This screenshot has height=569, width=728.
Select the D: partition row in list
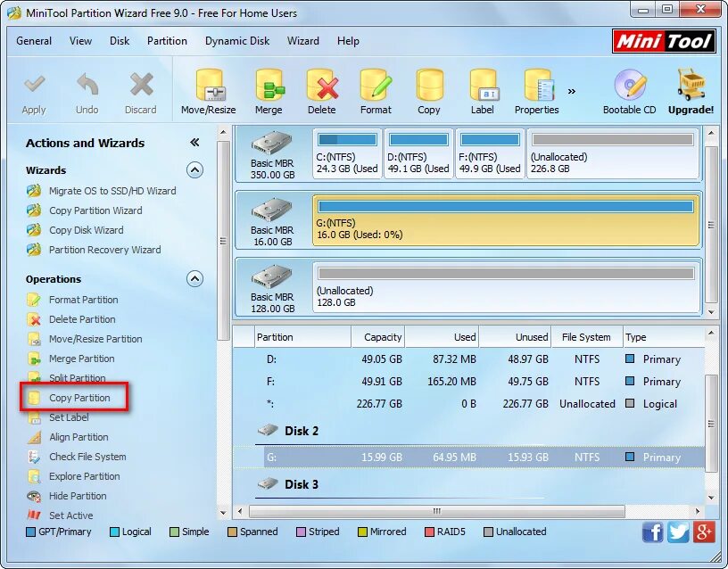click(469, 359)
